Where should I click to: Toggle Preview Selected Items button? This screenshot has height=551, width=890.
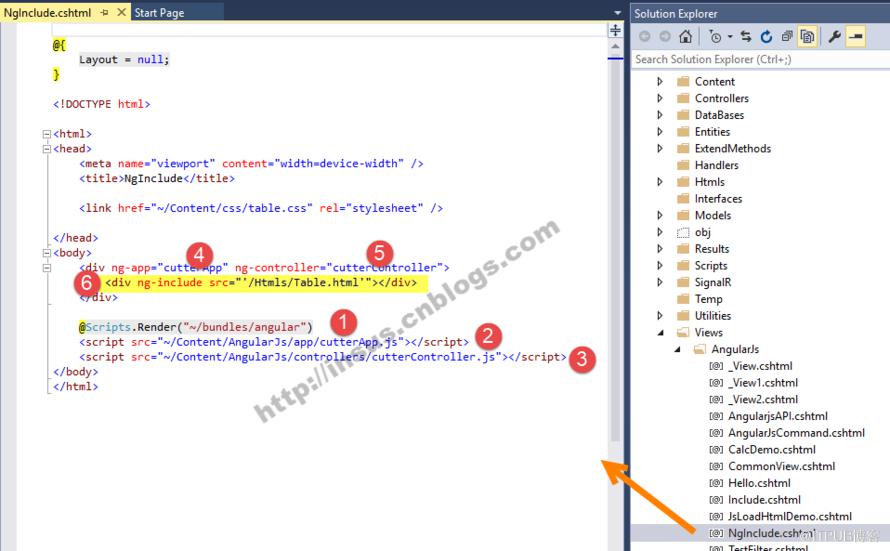855,37
